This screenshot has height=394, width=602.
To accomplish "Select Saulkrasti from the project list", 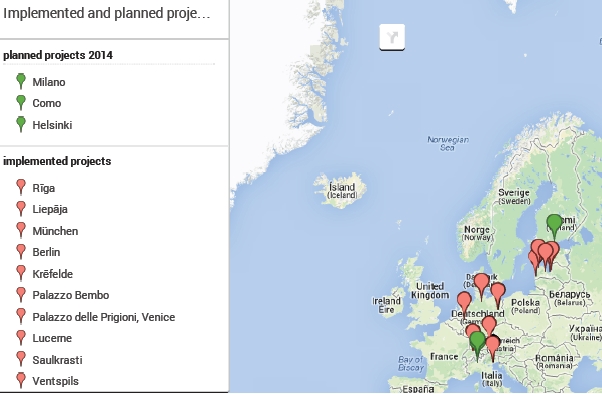I will (57, 360).
